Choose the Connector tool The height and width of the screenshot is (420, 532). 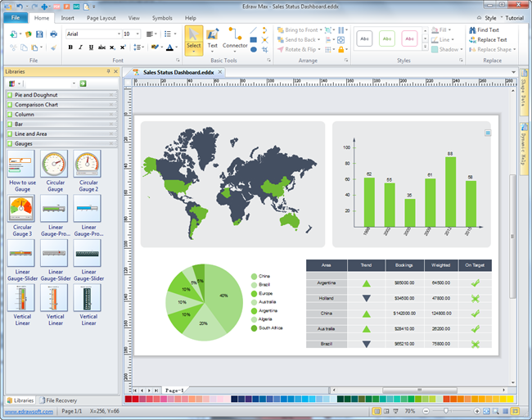click(235, 39)
